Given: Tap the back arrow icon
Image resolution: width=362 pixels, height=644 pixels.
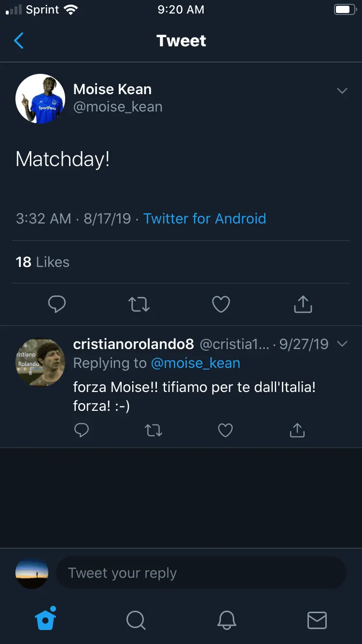Looking at the screenshot, I should point(19,41).
